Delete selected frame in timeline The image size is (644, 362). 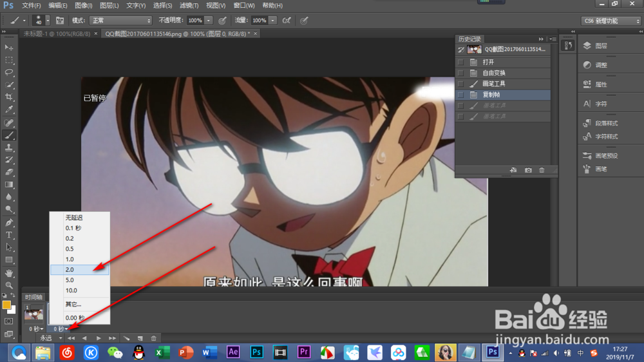[x=154, y=338]
